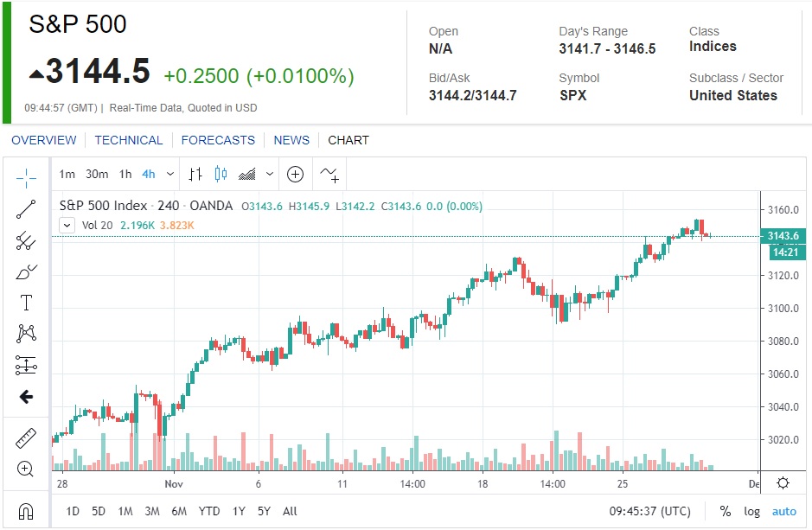Expand the time interval dropdown arrow

pos(170,174)
